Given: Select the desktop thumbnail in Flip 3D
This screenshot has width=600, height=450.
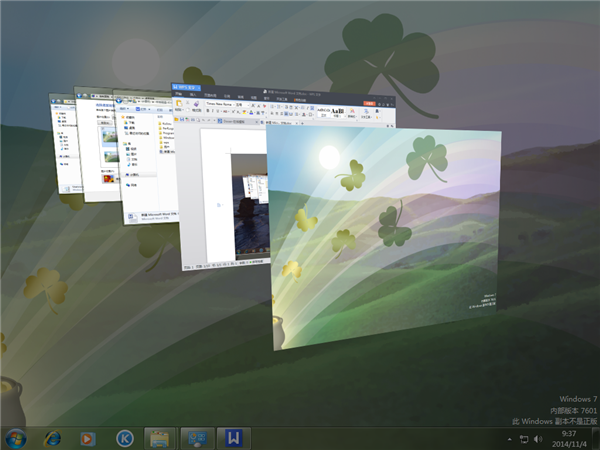Looking at the screenshot, I should pos(384,238).
